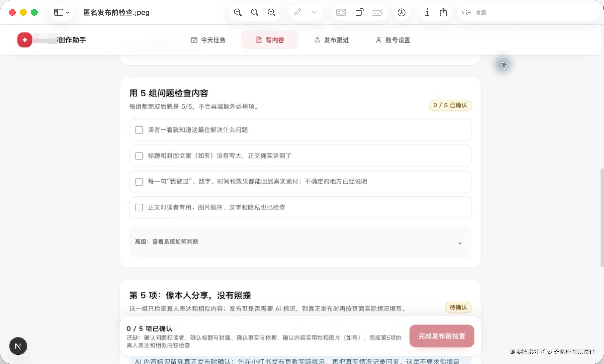Viewport: 604px width, 364px height.
Task: Check 标题和封面文案 没有夸大 option
Action: pyautogui.click(x=139, y=156)
